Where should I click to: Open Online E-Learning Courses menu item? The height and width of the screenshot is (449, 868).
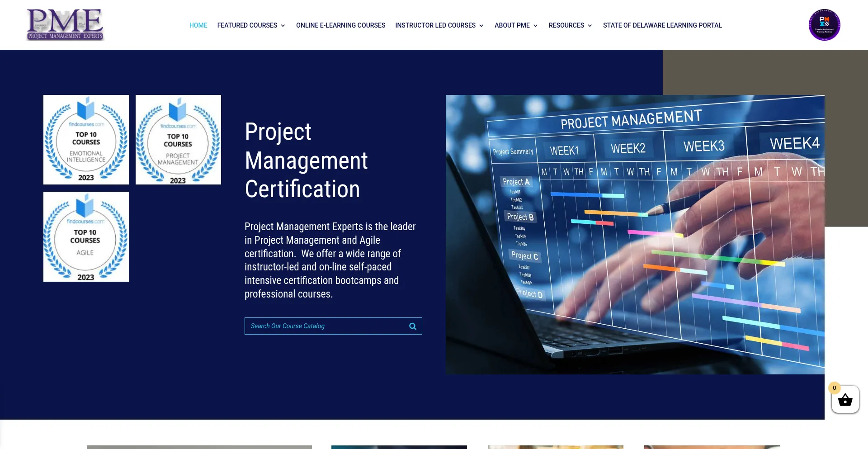point(340,25)
